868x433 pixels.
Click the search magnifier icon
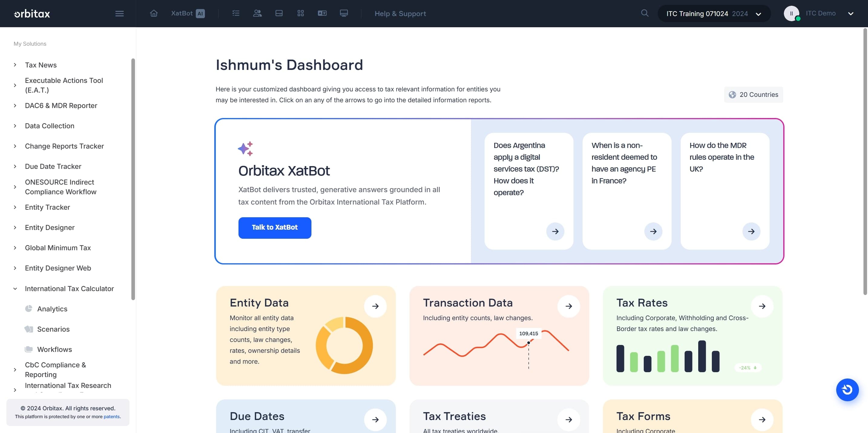pyautogui.click(x=645, y=13)
